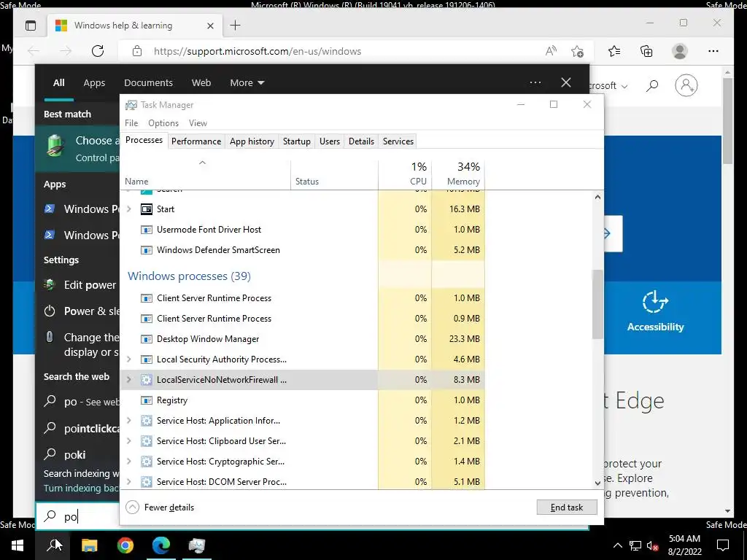
Task: Expand Service Host: Cryptographic Ser... row
Action: 128,462
